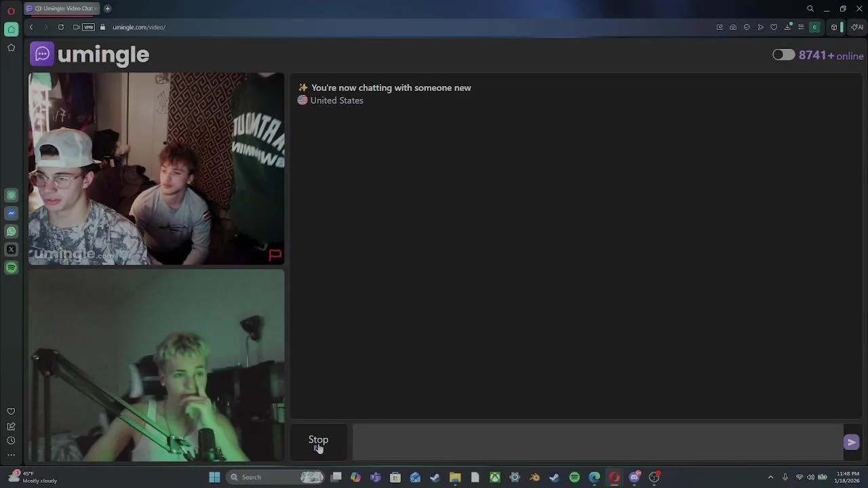Open the clock and date flyout
This screenshot has height=488, width=868.
click(x=848, y=477)
